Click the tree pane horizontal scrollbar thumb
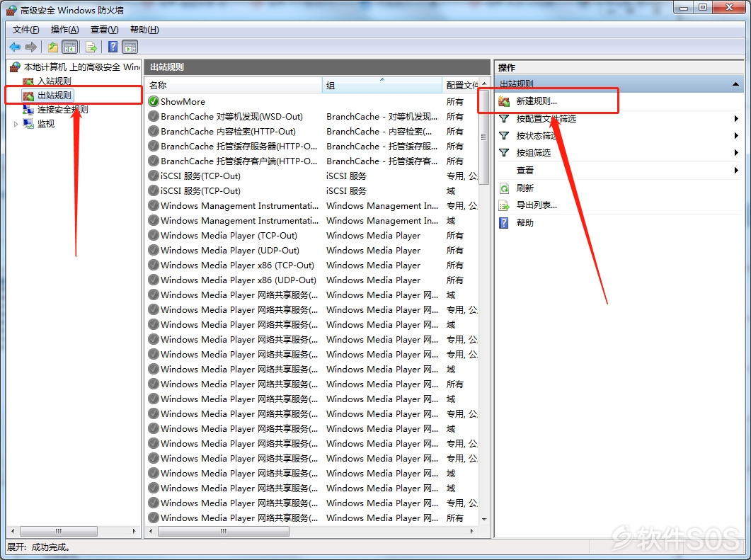This screenshot has width=751, height=560. (59, 531)
